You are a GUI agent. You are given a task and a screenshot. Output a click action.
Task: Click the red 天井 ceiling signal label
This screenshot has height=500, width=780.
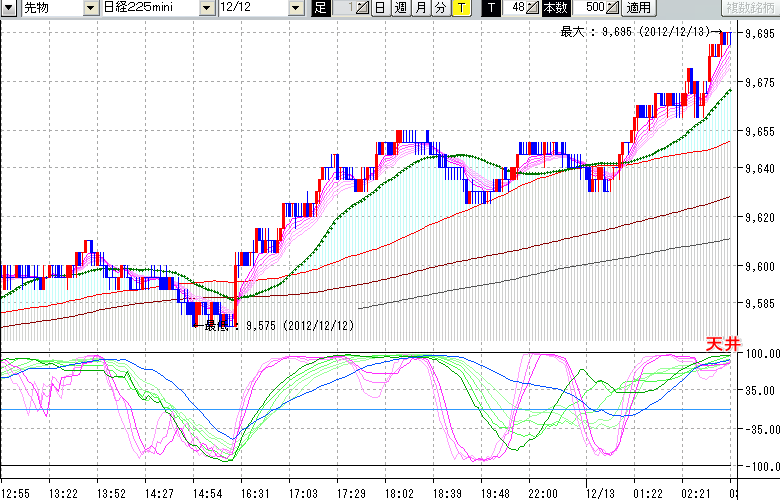click(x=721, y=343)
